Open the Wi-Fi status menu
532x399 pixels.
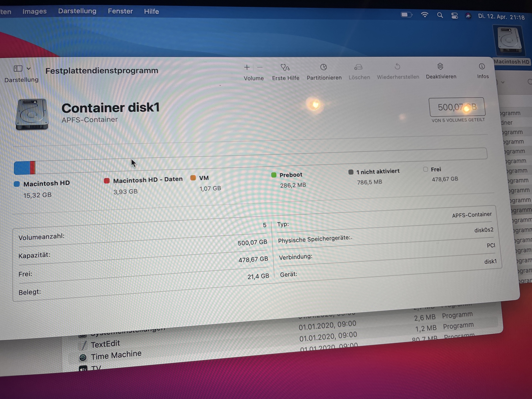click(424, 15)
